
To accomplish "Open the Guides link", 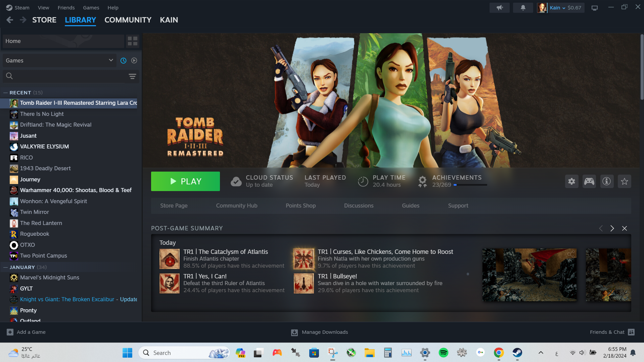I will [411, 206].
